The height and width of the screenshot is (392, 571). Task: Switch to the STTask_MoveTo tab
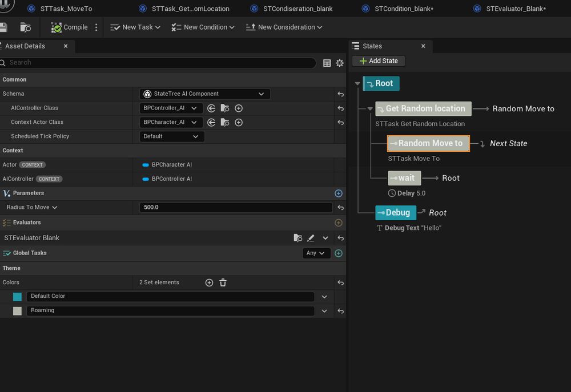60,9
